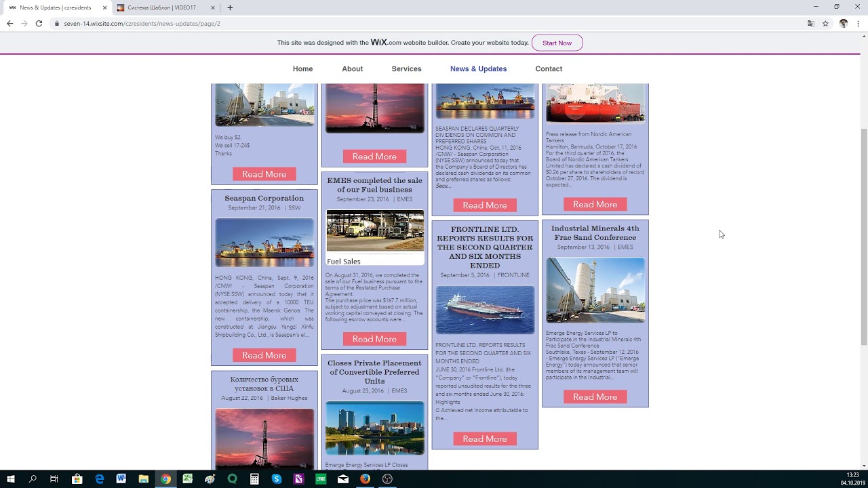Open the Mail app from the taskbar
868x488 pixels.
click(343, 479)
